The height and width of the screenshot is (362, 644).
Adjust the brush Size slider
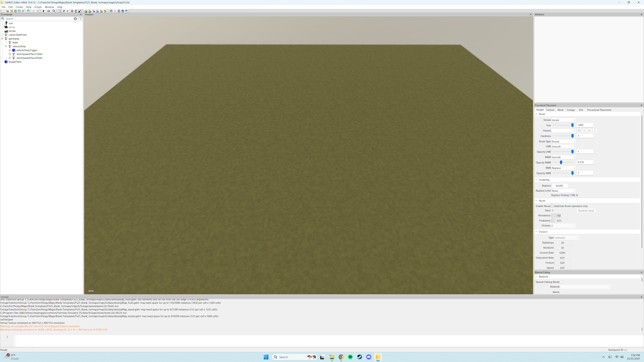pyautogui.click(x=572, y=125)
